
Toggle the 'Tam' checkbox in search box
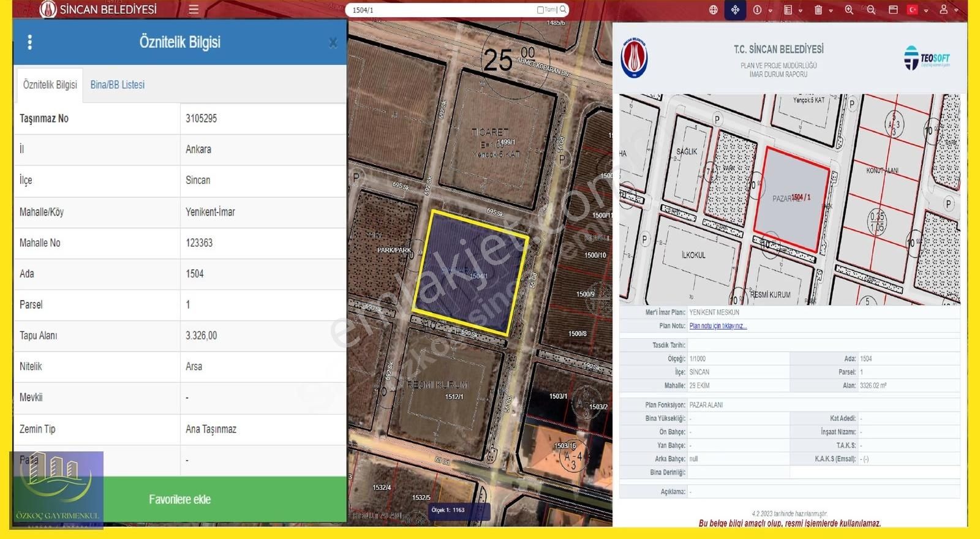540,10
